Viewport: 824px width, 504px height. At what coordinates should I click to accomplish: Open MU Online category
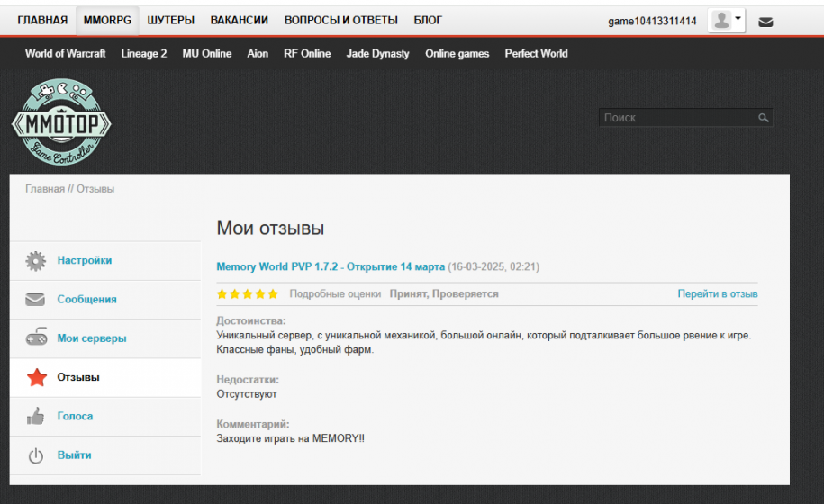pyautogui.click(x=207, y=54)
